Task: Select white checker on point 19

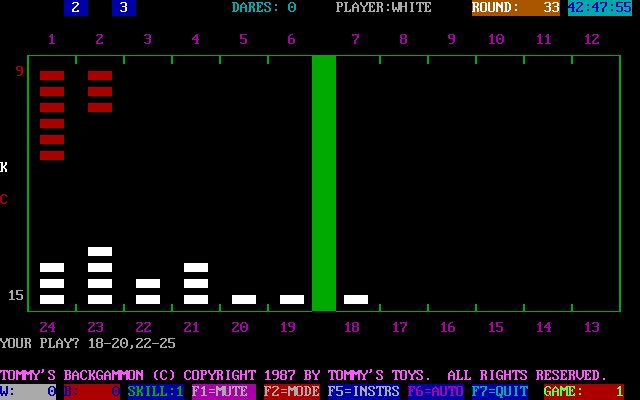Action: (292, 299)
